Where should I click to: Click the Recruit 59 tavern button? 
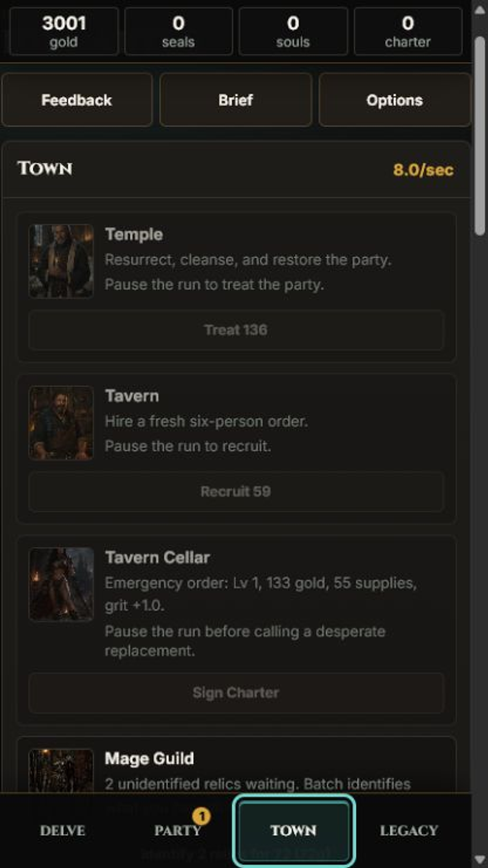tap(236, 491)
